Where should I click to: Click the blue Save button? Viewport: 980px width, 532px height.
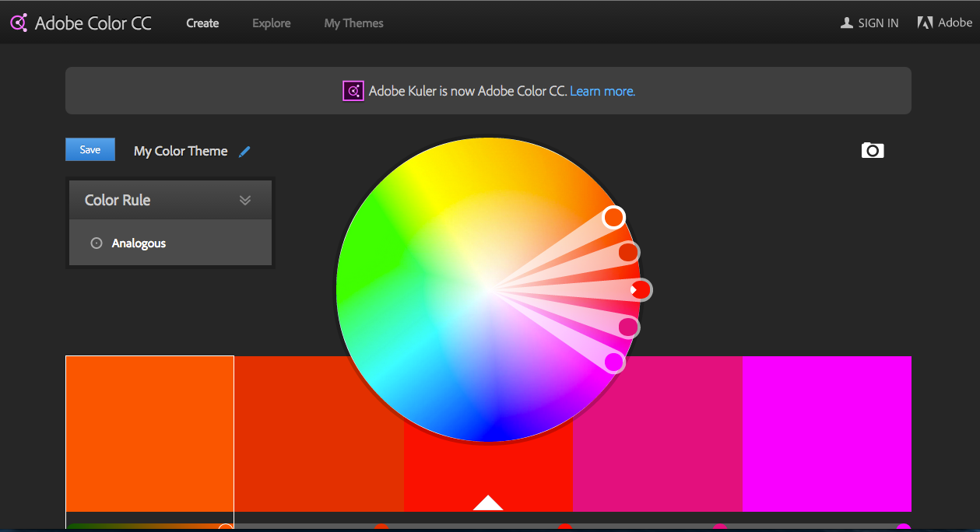pos(90,149)
